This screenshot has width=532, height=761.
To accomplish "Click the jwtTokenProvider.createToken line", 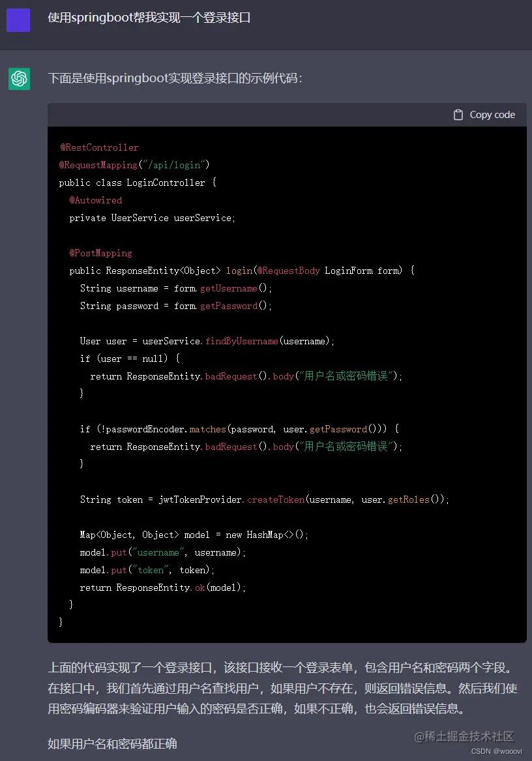I will [x=265, y=500].
